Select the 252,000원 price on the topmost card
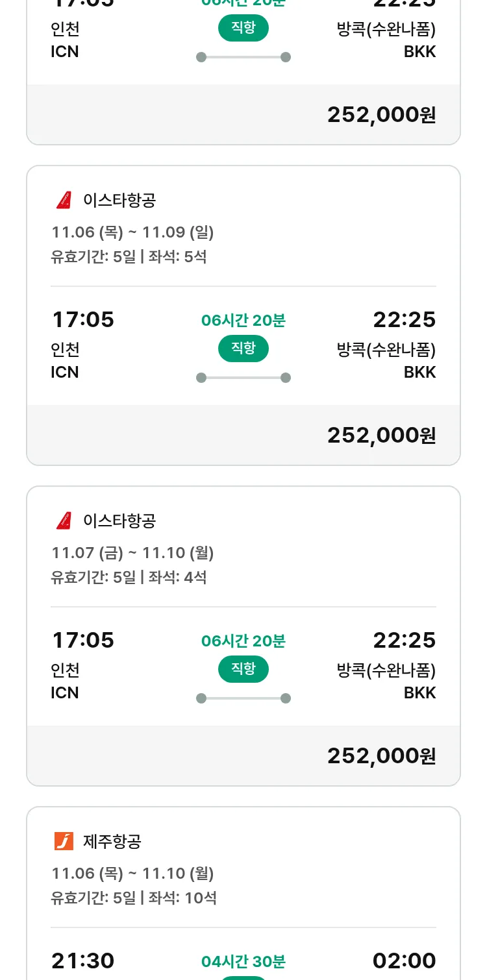 click(381, 115)
